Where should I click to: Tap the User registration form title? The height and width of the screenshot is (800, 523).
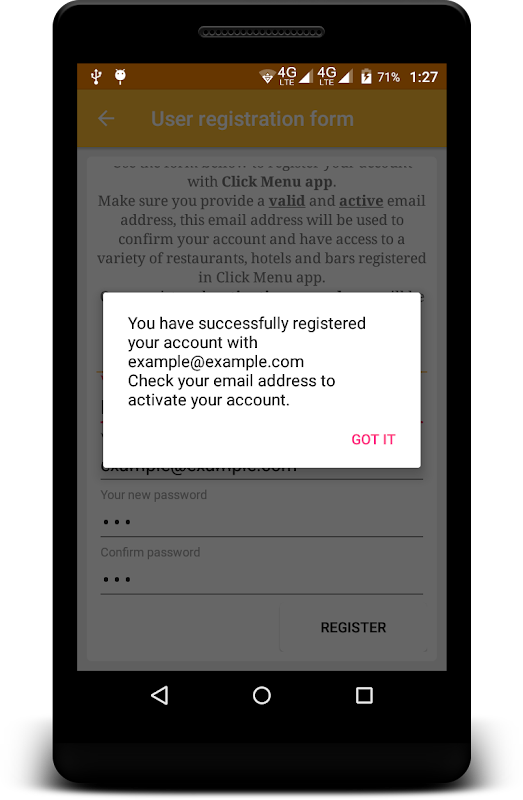(252, 119)
